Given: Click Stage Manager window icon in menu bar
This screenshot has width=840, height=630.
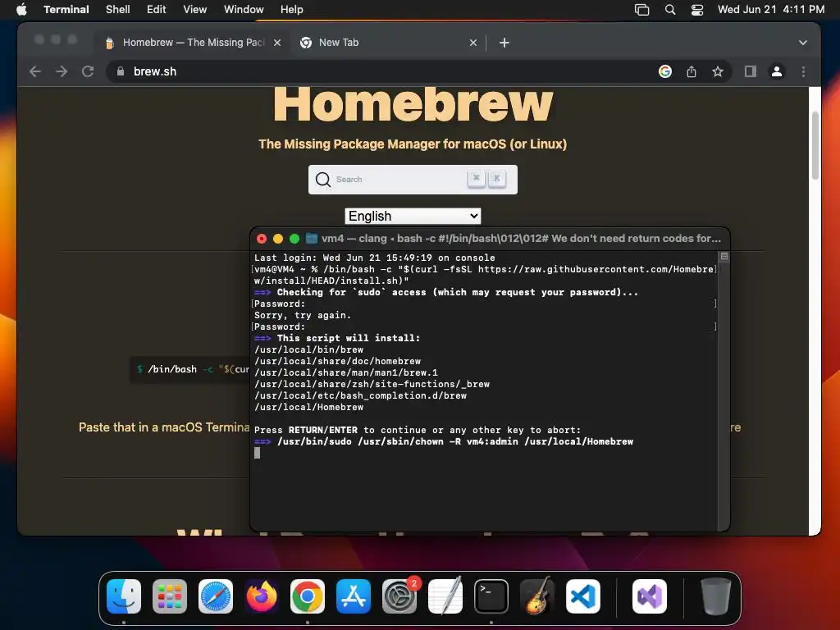Looking at the screenshot, I should pos(641,10).
